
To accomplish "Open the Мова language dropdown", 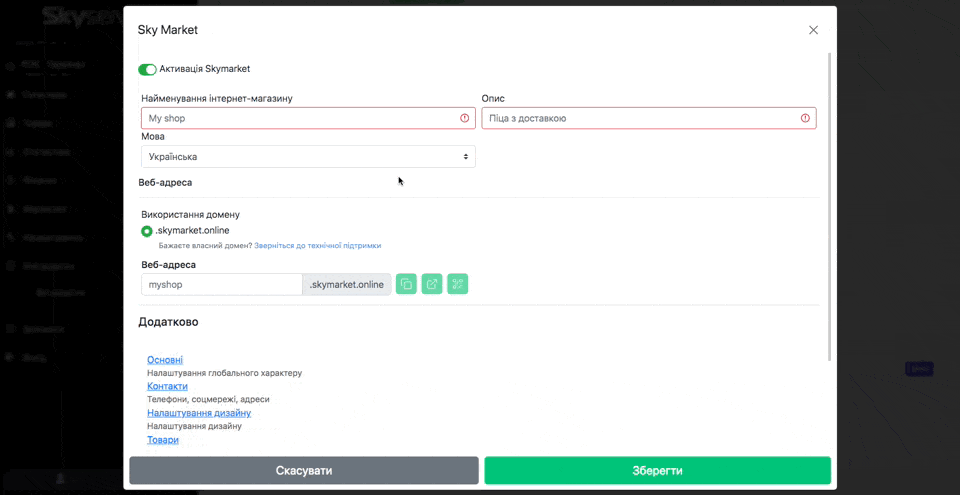I will click(308, 157).
